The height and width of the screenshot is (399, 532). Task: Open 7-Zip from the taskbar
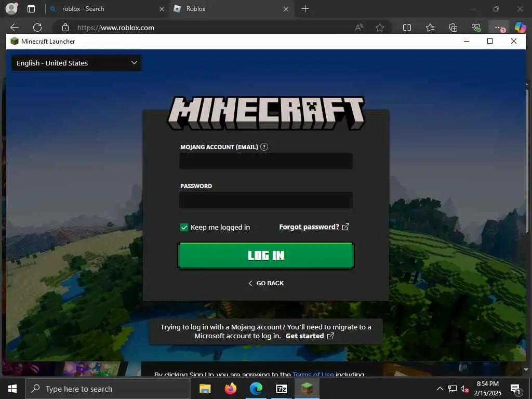click(282, 389)
